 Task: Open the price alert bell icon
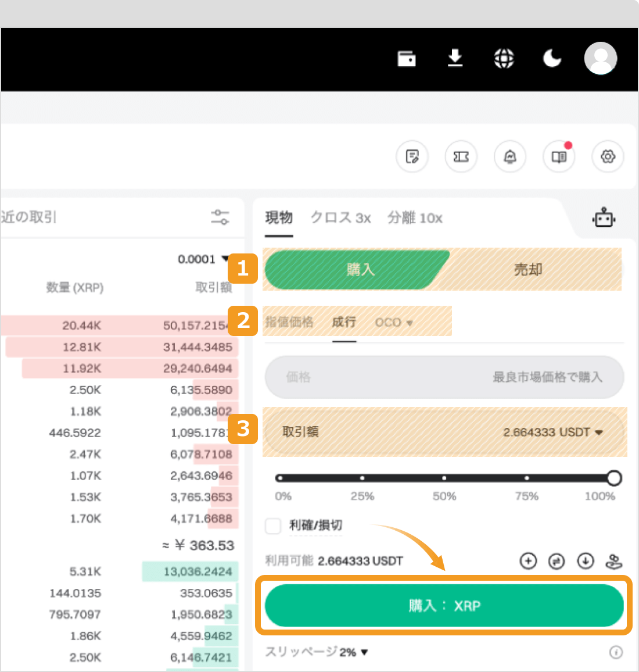coord(509,156)
